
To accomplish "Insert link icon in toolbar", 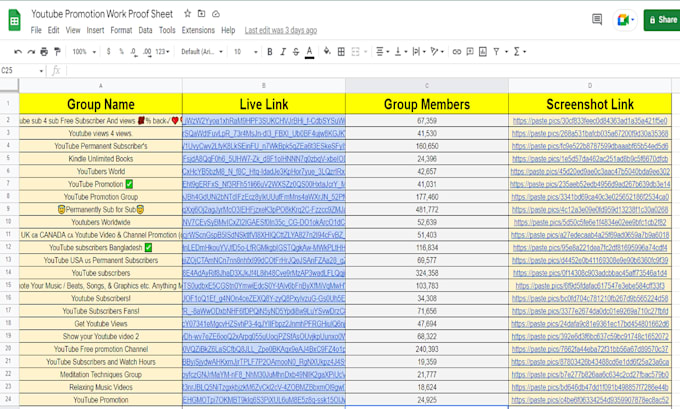I will (457, 52).
